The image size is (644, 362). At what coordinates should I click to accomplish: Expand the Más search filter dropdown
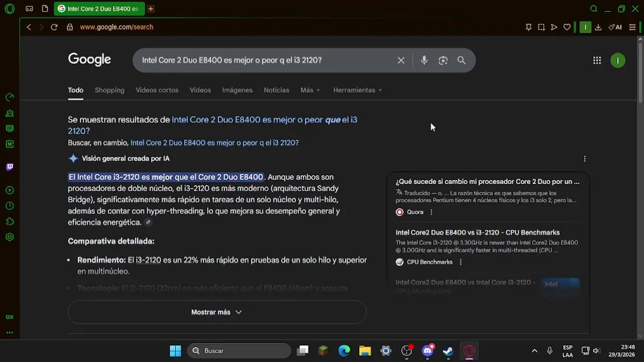tap(310, 90)
